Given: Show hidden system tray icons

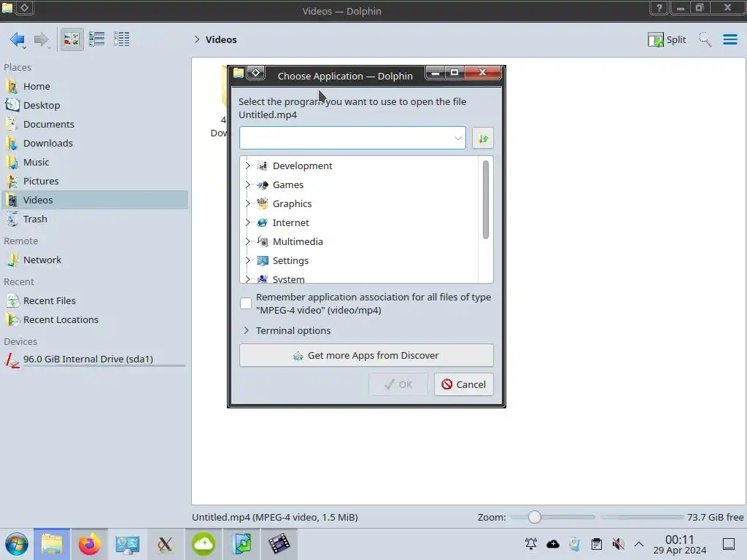Looking at the screenshot, I should click(x=639, y=544).
